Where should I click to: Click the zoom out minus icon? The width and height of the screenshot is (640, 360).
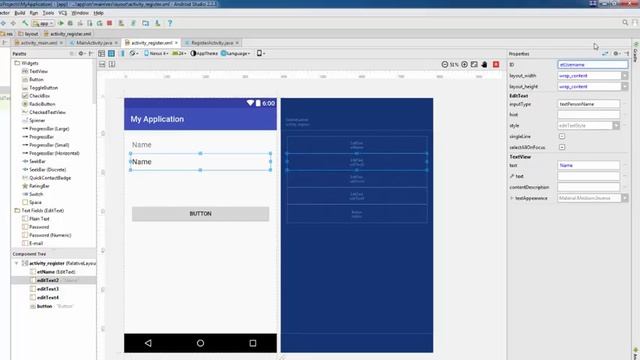tap(445, 64)
